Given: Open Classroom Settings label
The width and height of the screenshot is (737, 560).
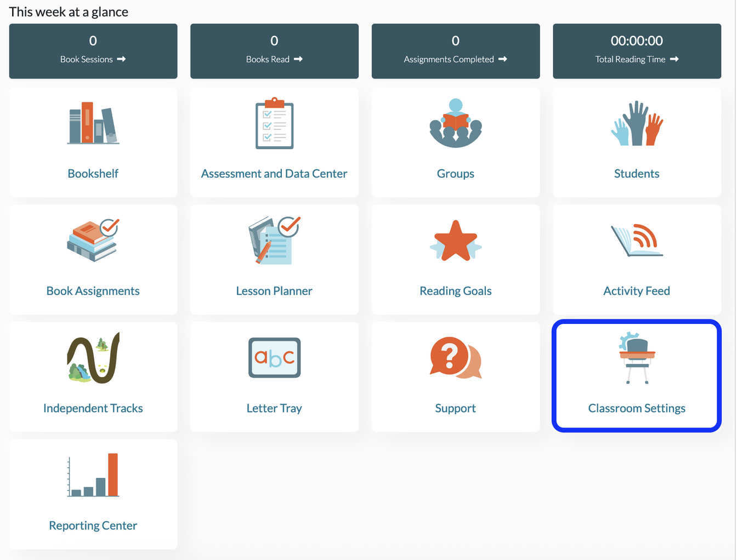Looking at the screenshot, I should click(x=637, y=408).
